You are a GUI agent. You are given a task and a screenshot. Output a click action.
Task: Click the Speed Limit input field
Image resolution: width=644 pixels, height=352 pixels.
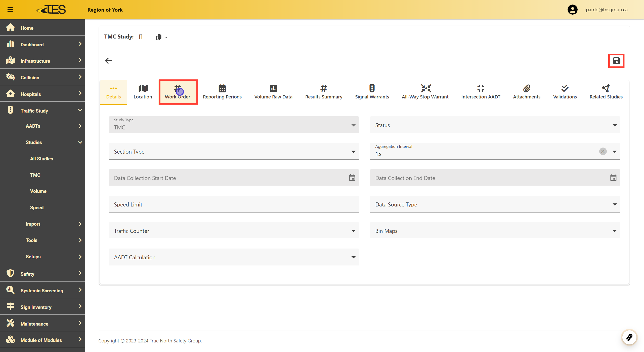pos(233,204)
